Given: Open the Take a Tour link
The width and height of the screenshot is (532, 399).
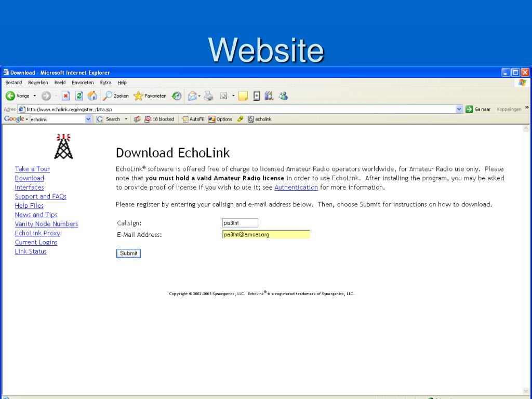Looking at the screenshot, I should tap(32, 169).
